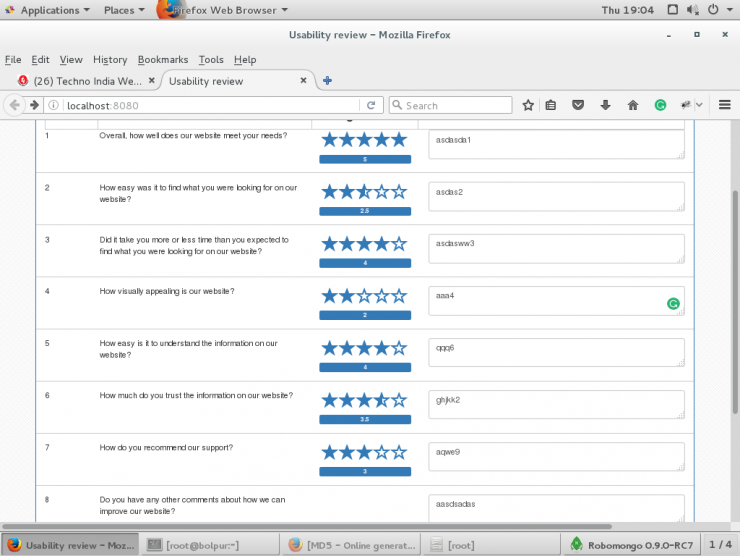Screen dimensions: 740x556
Task: Click comment box containing aasdsadas
Action: [556, 508]
